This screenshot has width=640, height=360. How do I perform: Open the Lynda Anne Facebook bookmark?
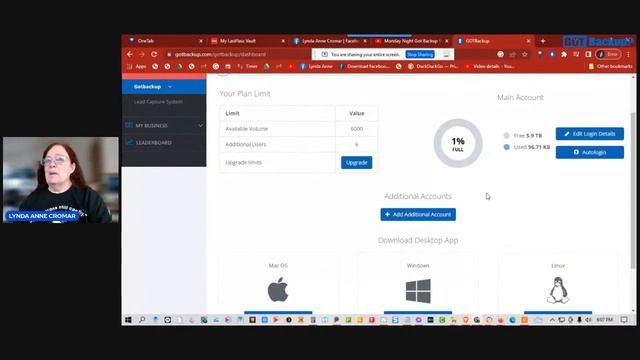click(x=317, y=66)
